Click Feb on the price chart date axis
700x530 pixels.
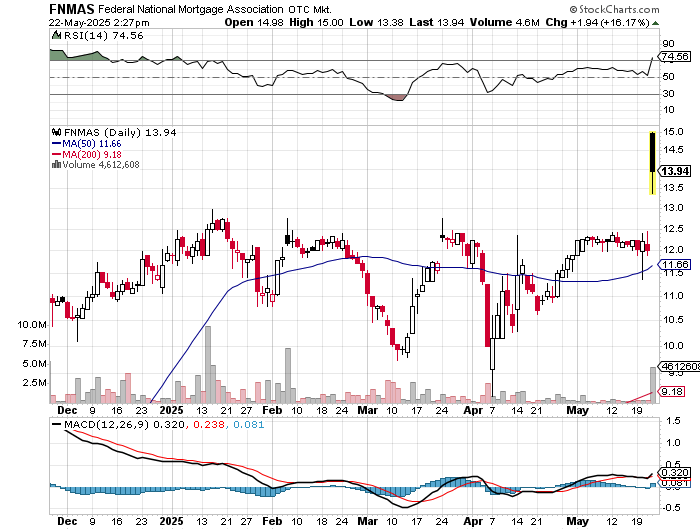tap(272, 410)
